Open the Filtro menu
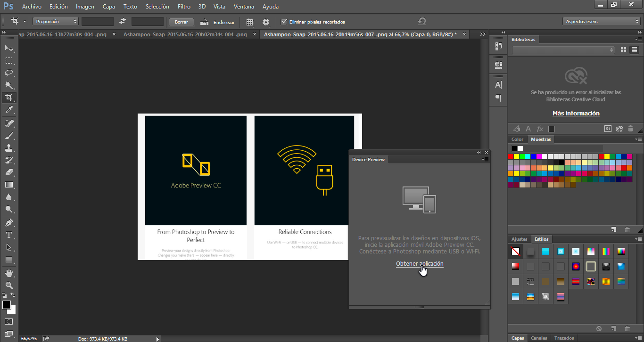The height and width of the screenshot is (342, 644). click(184, 7)
